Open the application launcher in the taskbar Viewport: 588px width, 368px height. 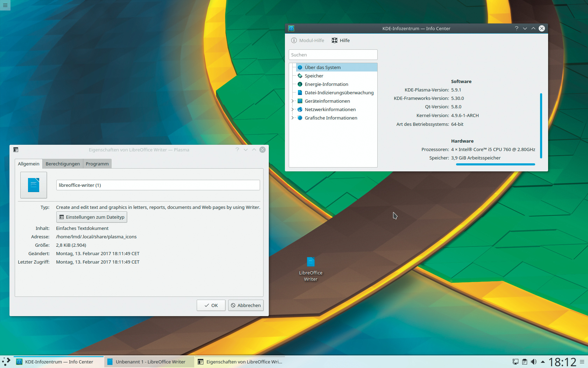pyautogui.click(x=6, y=362)
